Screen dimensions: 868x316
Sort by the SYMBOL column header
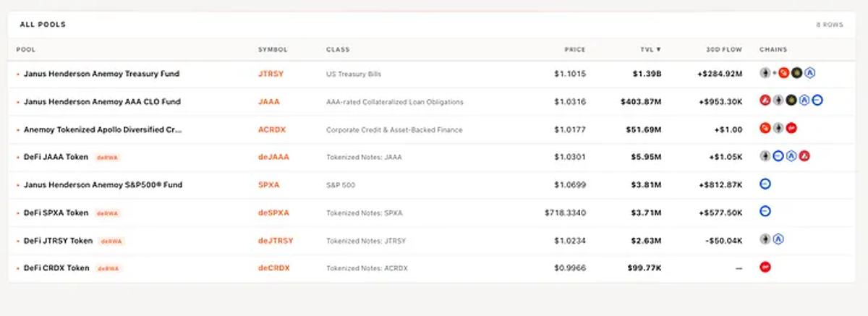coord(273,50)
